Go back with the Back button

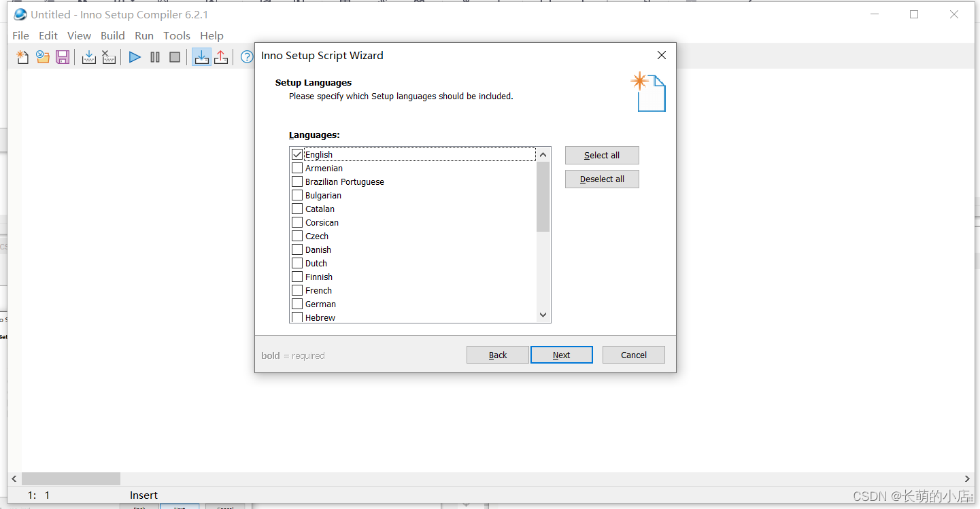click(498, 355)
